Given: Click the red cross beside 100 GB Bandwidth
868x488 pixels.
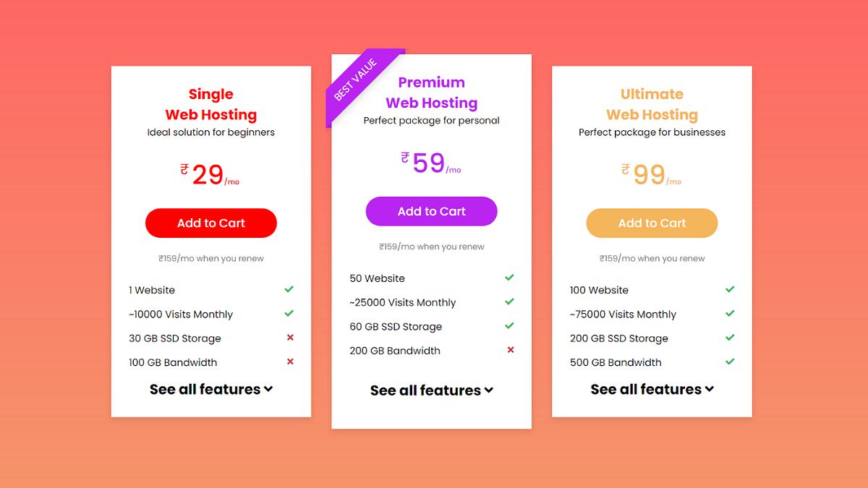Looking at the screenshot, I should point(289,361).
